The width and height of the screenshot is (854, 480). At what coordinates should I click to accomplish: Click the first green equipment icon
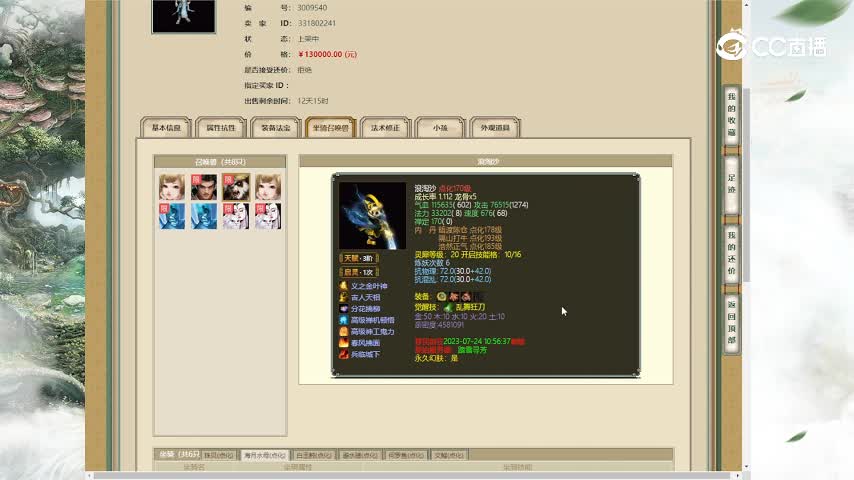coord(442,296)
